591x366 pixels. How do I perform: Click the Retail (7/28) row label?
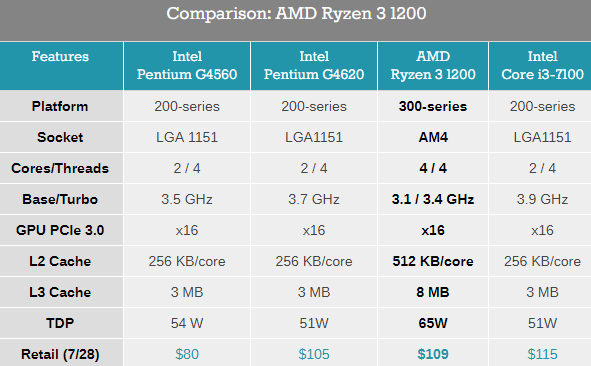[60, 354]
